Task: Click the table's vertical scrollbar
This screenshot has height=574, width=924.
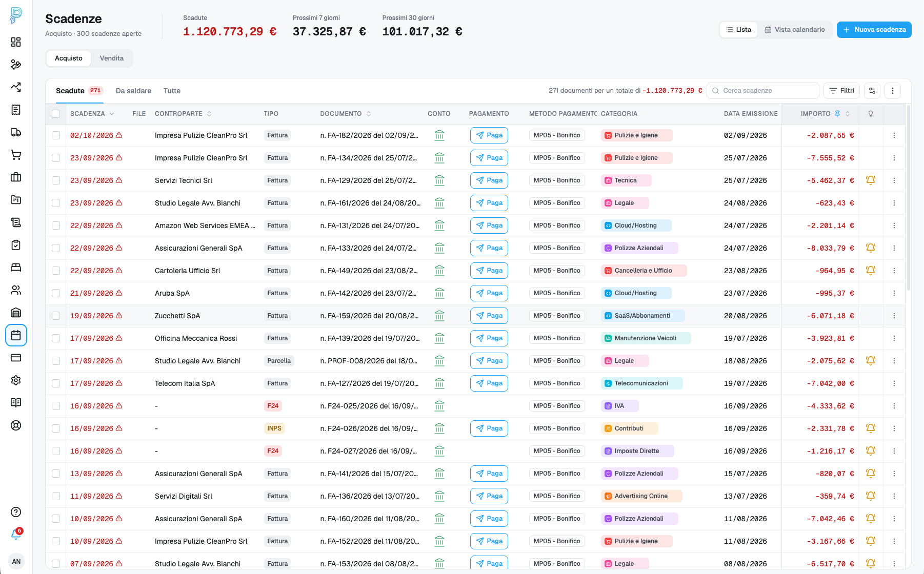Action: click(909, 198)
